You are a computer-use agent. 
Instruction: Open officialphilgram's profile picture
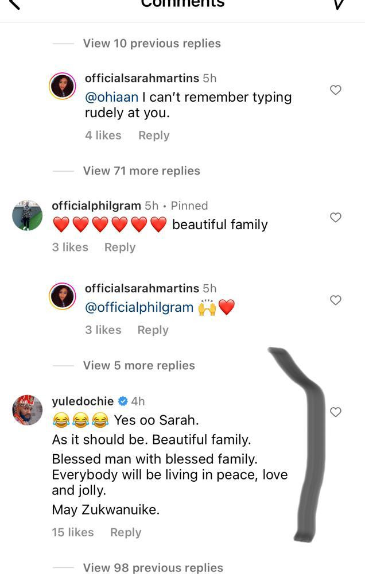pyautogui.click(x=27, y=215)
